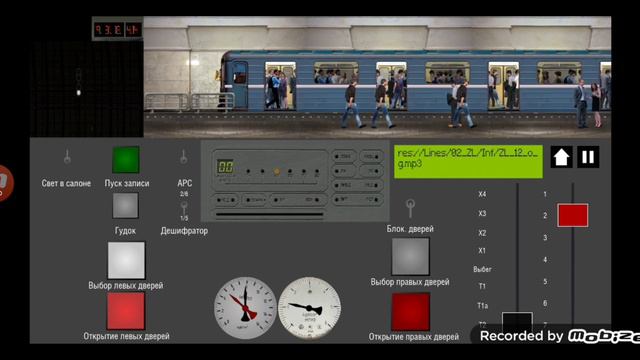Push the green Пуск записи button

(126, 160)
